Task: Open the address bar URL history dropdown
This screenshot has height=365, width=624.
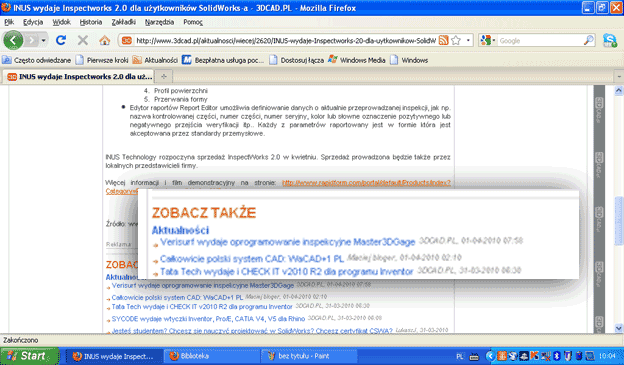Action: click(468, 40)
